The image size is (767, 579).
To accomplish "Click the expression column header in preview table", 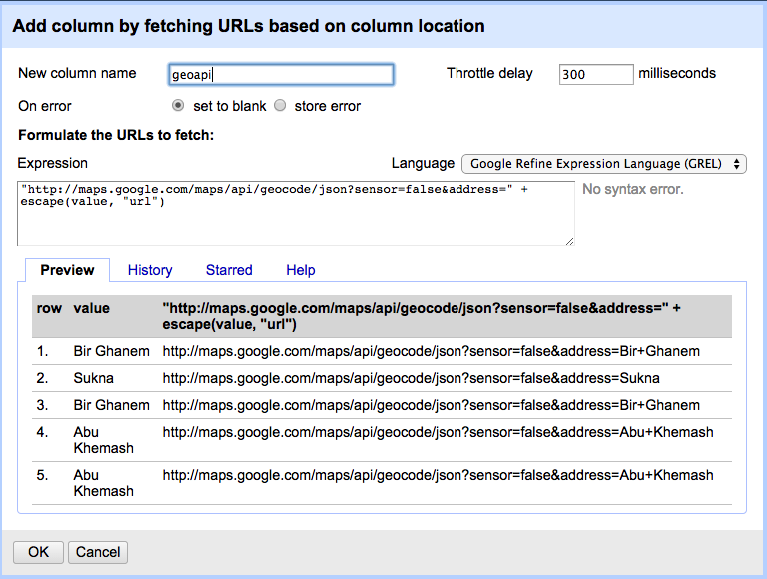I will click(x=421, y=316).
